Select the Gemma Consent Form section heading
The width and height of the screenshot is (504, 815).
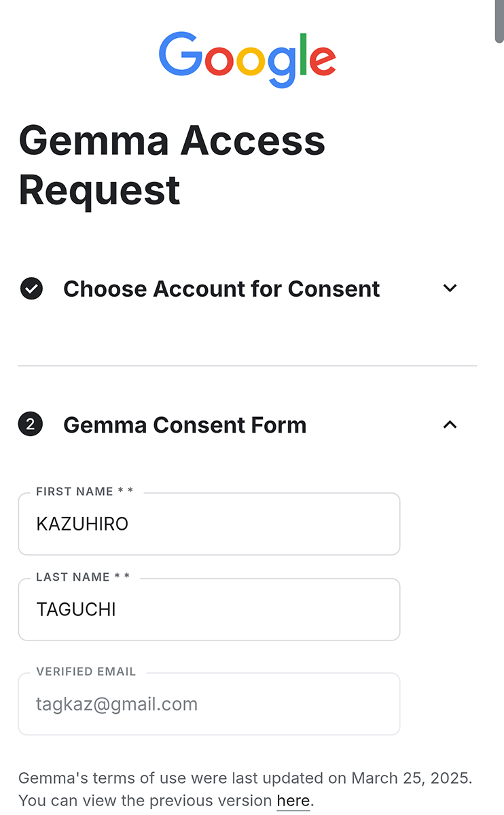coord(185,425)
